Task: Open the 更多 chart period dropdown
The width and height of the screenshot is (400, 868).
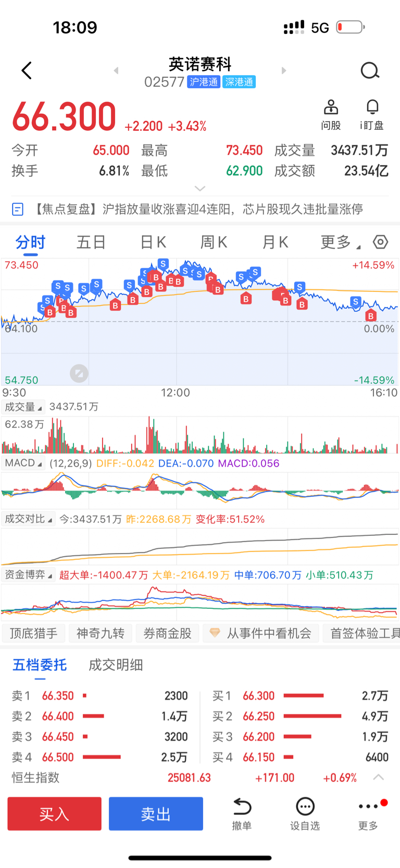Action: pyautogui.click(x=340, y=242)
